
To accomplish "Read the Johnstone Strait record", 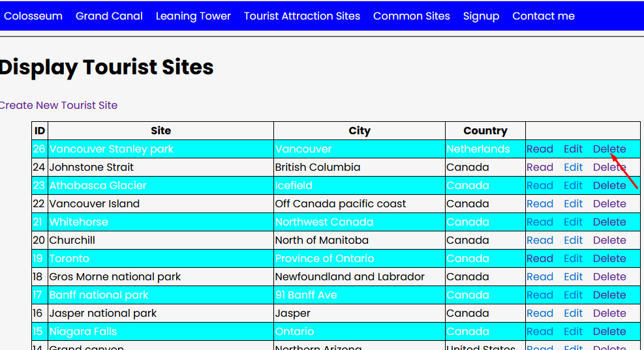I will (x=540, y=168).
